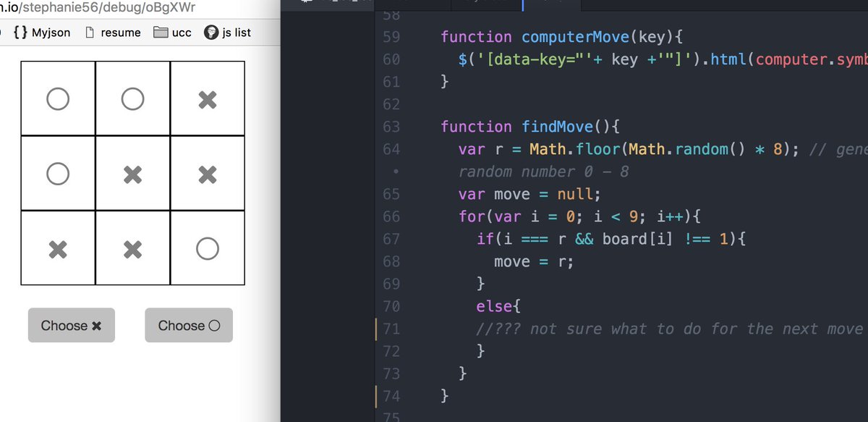Click the O mark in the bottom-right board cell
This screenshot has width=868, height=422.
208,248
